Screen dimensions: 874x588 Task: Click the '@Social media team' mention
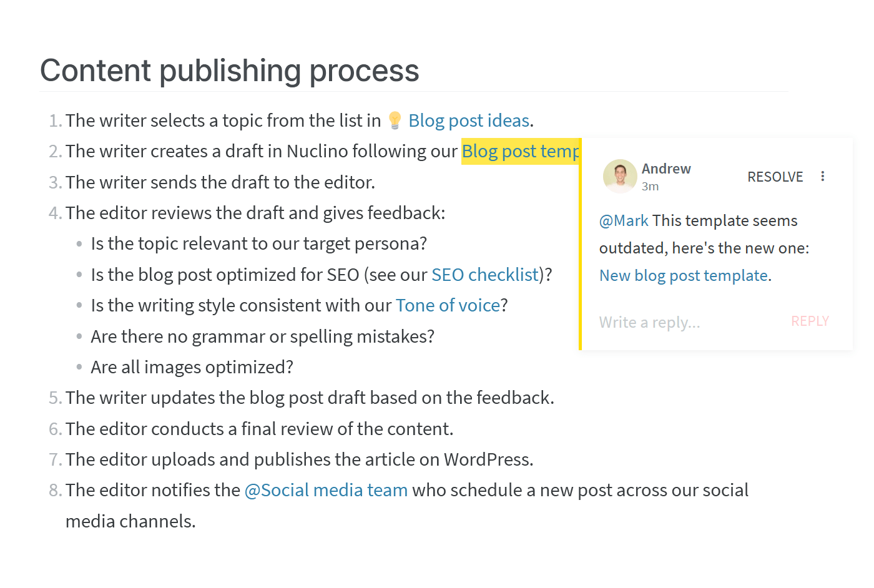pos(326,490)
